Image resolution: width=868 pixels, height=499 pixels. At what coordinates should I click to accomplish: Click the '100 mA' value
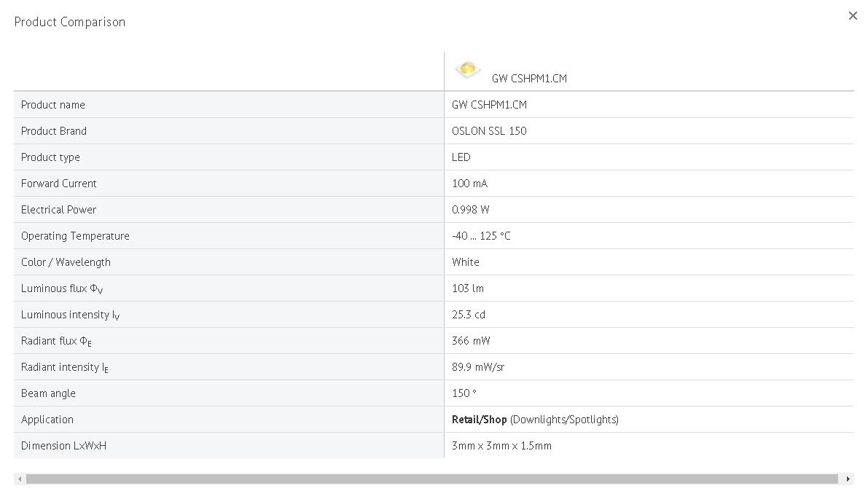[469, 184]
